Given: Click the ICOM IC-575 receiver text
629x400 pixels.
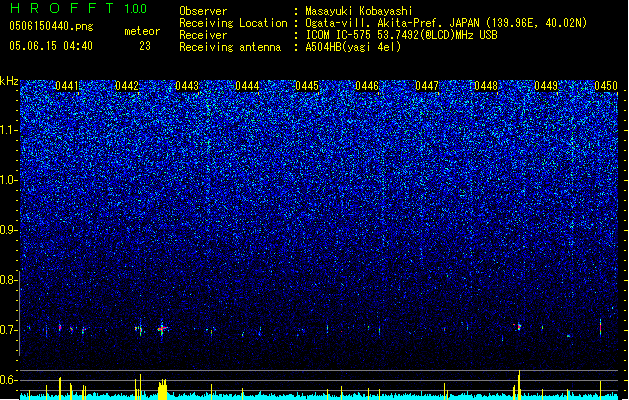Looking at the screenshot, I should click(x=401, y=35).
